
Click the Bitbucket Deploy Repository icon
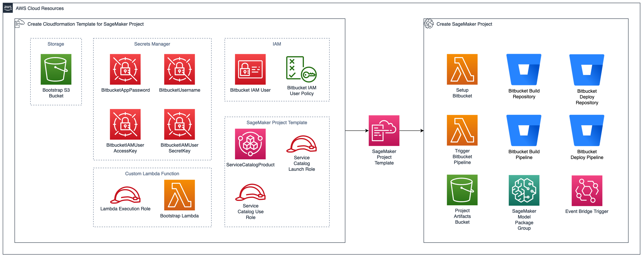point(587,70)
